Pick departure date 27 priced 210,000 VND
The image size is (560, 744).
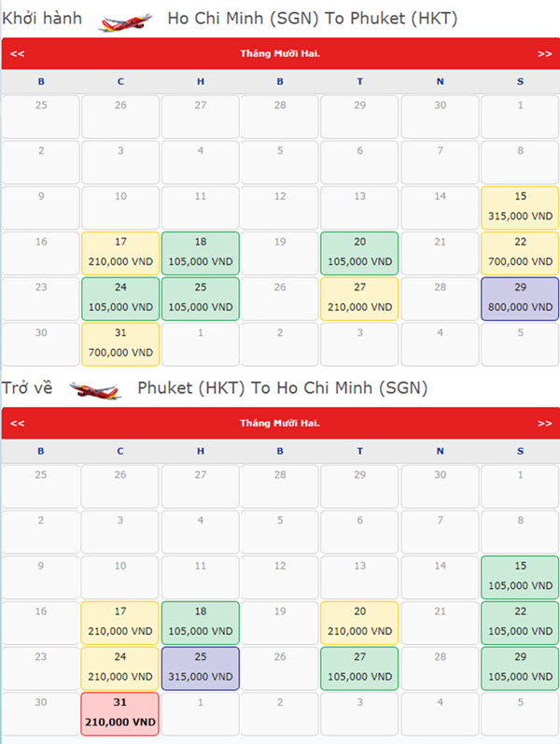click(360, 299)
